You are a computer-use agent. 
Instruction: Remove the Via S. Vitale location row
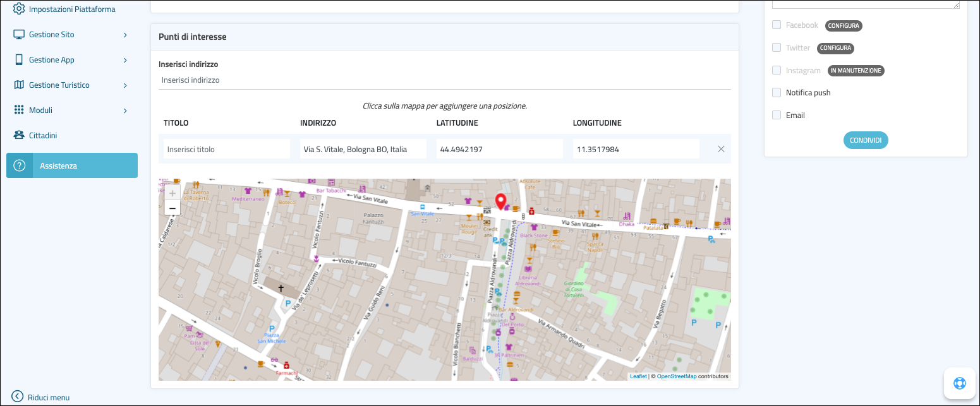pyautogui.click(x=721, y=149)
